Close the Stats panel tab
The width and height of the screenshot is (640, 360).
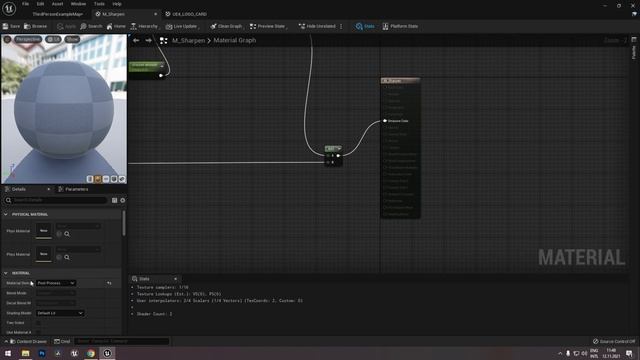click(176, 279)
